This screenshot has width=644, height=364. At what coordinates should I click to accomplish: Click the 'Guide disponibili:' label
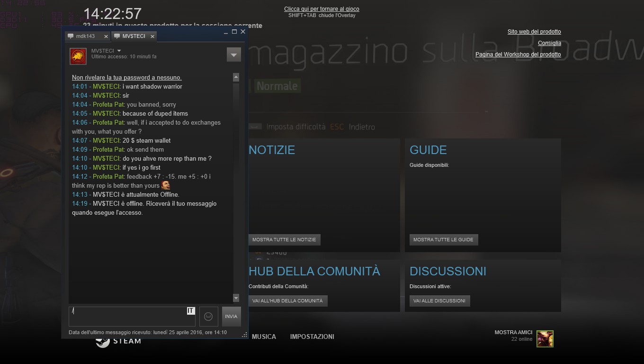[x=429, y=165]
